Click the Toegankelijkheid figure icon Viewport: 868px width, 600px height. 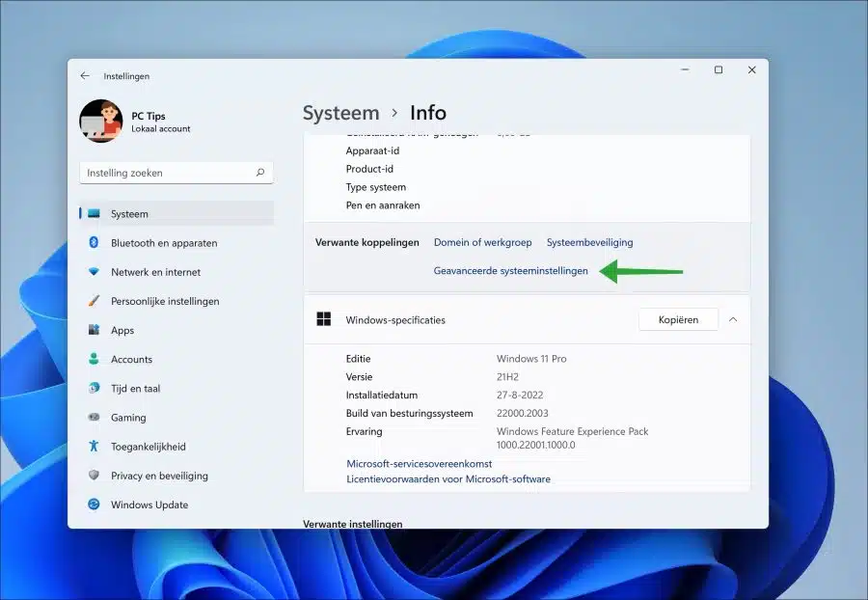pyautogui.click(x=94, y=446)
